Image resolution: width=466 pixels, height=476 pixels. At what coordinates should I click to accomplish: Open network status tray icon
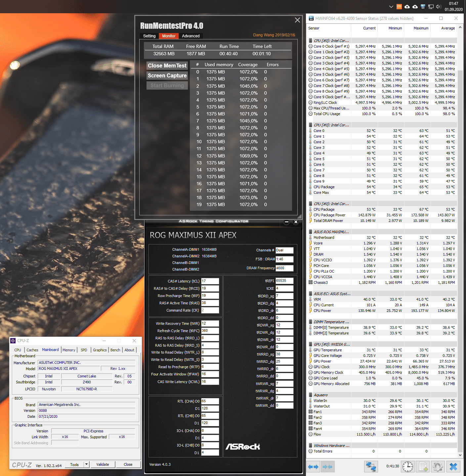pos(431,7)
